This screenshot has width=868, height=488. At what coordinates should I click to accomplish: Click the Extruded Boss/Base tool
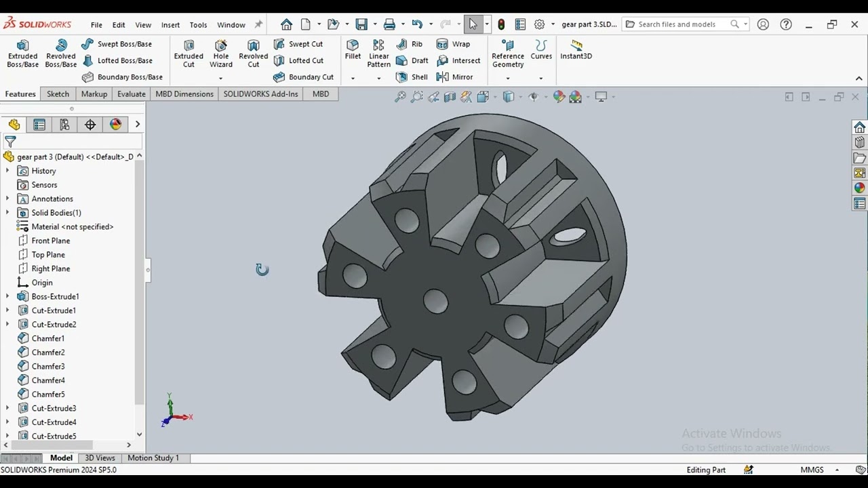22,54
